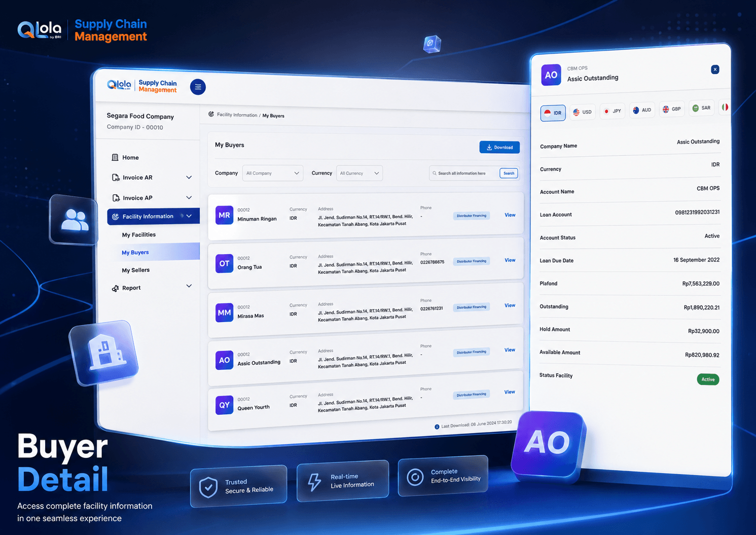Click the hamburger menu icon beside the logo
This screenshot has width=756, height=535.
tap(198, 87)
